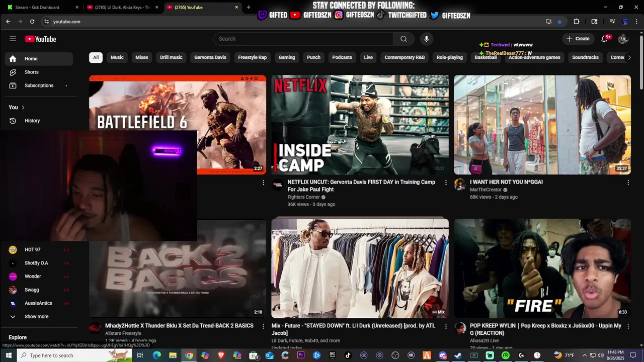
Task: Play the FIRE reaction video thumbnail
Action: pos(542,268)
